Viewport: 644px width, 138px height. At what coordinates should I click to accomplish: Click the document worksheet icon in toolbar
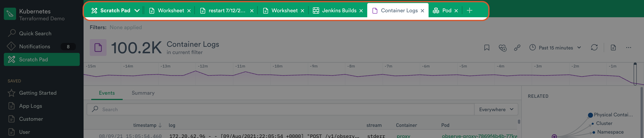613,48
